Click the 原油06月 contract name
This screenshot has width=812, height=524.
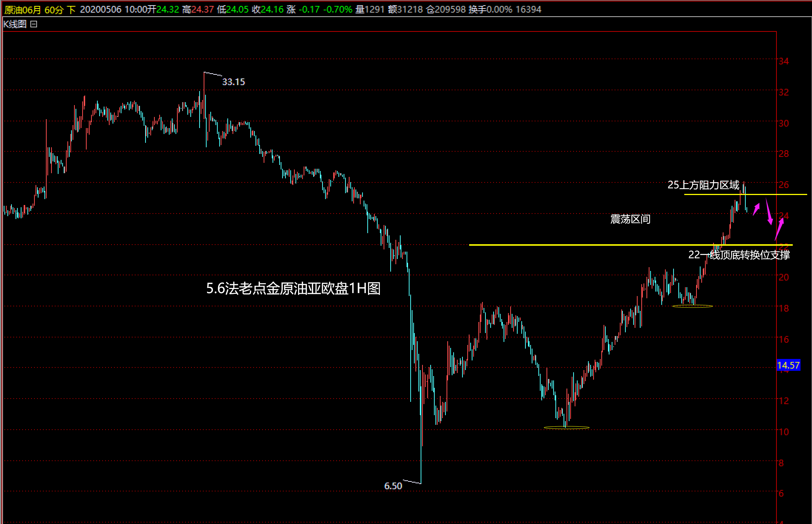(22, 10)
